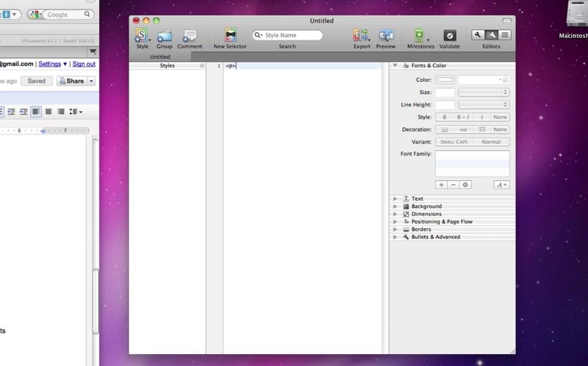Viewport: 588px width, 366px height.
Task: Click the Saved button in browser
Action: pyautogui.click(x=37, y=81)
